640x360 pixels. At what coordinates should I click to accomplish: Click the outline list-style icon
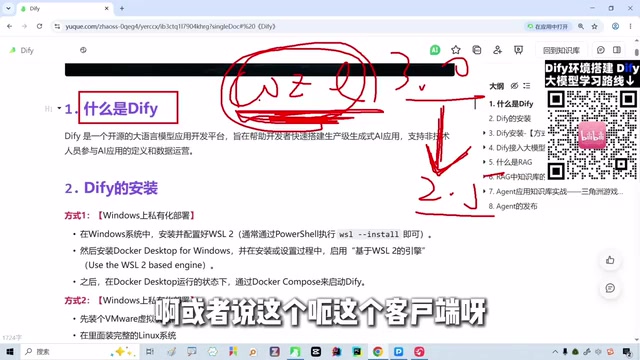tap(527, 86)
